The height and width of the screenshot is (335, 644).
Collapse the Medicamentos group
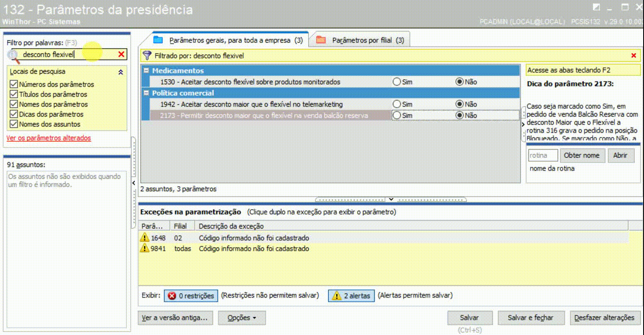(x=146, y=70)
